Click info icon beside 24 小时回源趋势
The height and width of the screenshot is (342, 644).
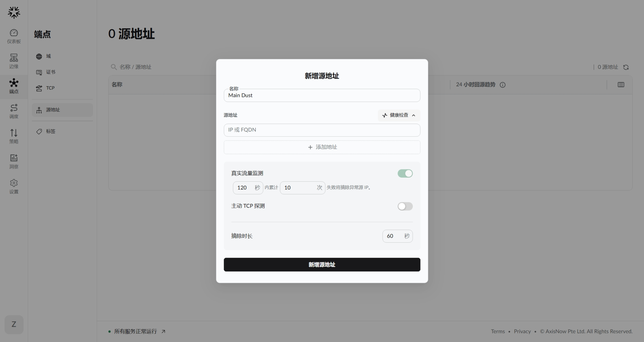coord(503,85)
